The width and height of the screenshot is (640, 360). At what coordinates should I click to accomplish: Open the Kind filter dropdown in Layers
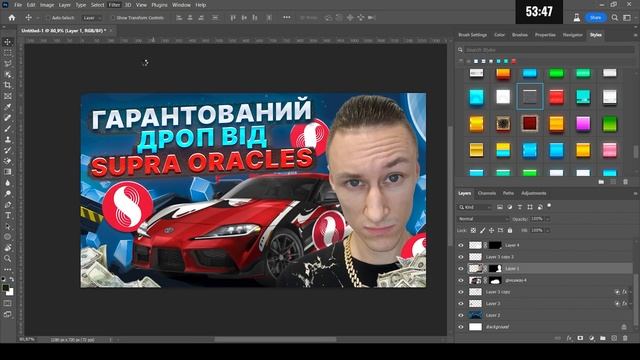click(x=475, y=207)
